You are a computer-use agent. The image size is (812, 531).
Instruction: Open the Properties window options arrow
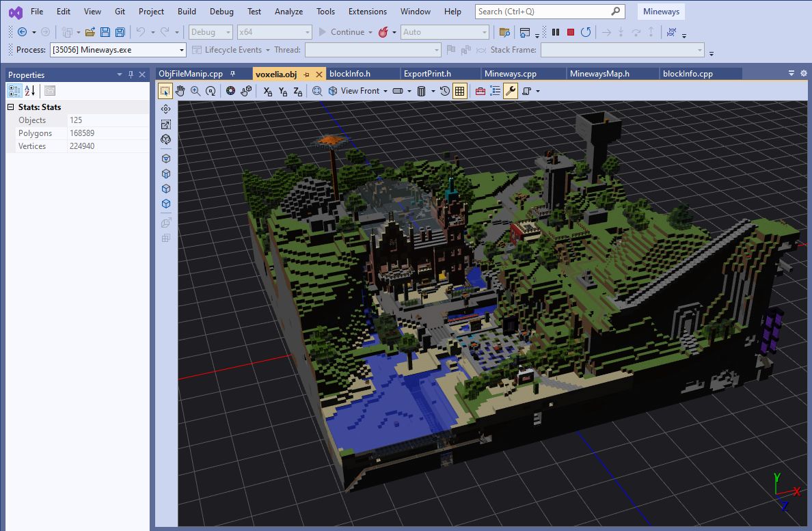pos(120,74)
